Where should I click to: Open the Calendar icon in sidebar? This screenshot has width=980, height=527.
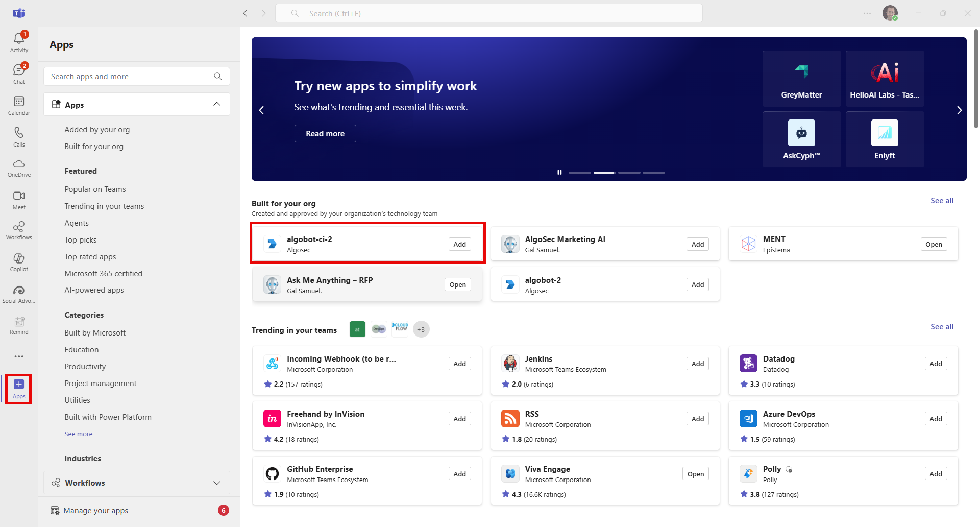click(19, 105)
